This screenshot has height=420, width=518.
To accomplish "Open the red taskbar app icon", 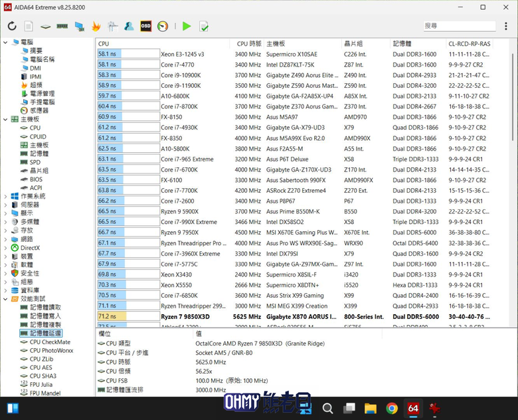I will pos(434,409).
